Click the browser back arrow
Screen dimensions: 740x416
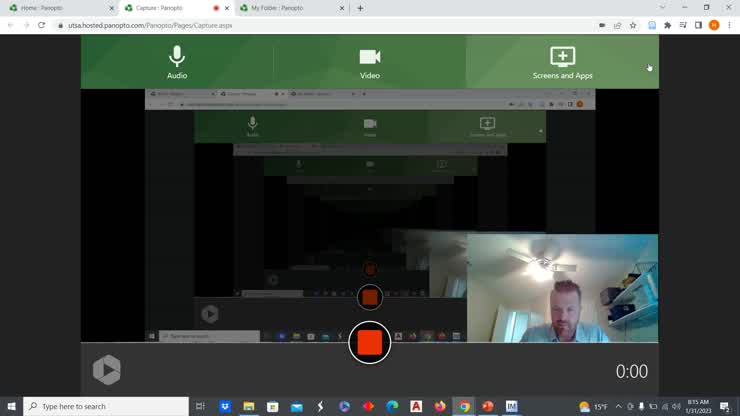[x=10, y=25]
